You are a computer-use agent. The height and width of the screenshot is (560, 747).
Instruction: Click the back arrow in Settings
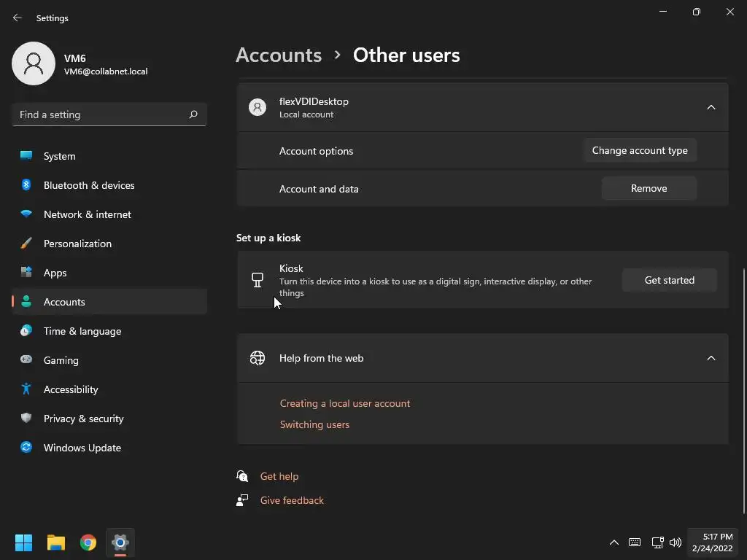(18, 17)
